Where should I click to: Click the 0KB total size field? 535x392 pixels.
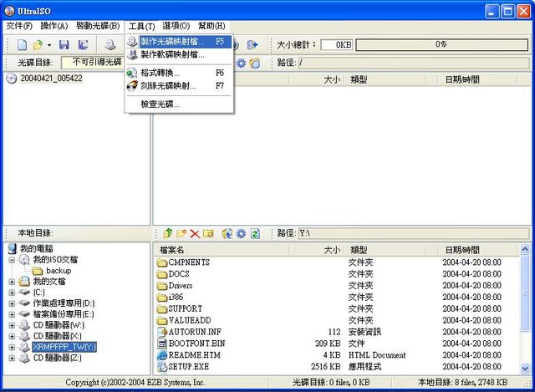[x=336, y=44]
